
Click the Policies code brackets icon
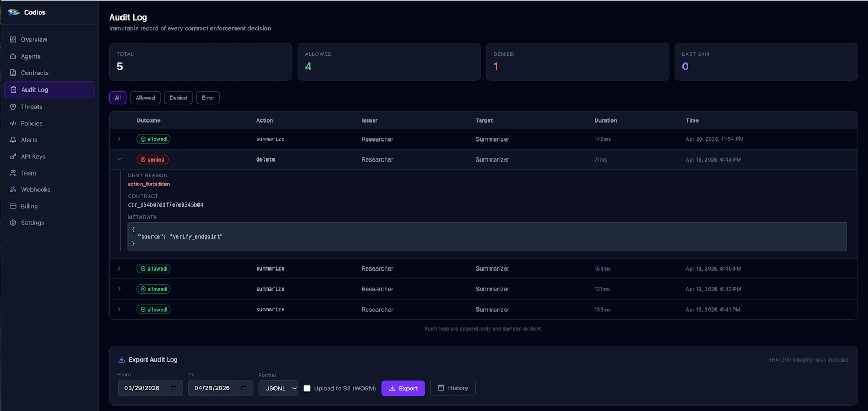click(x=13, y=124)
